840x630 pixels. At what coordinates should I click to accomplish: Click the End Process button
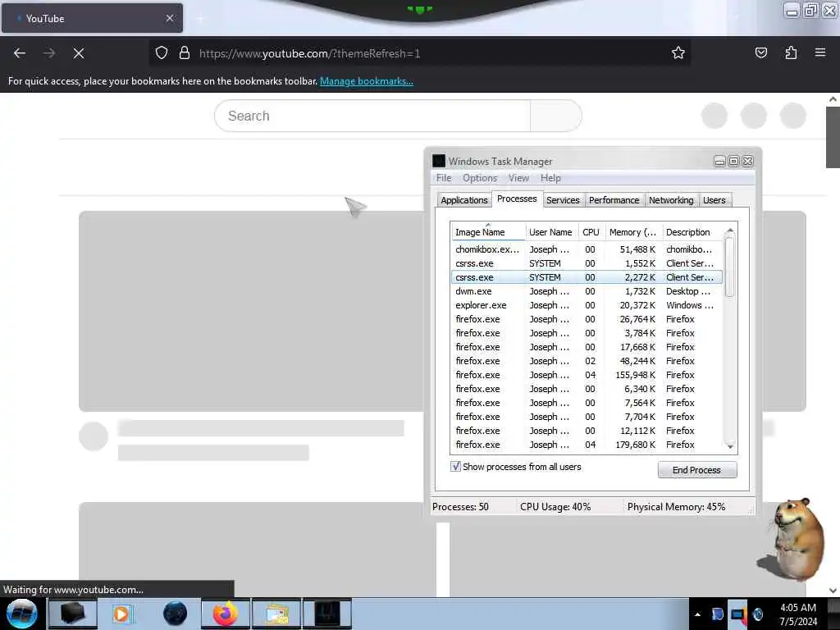tap(697, 470)
